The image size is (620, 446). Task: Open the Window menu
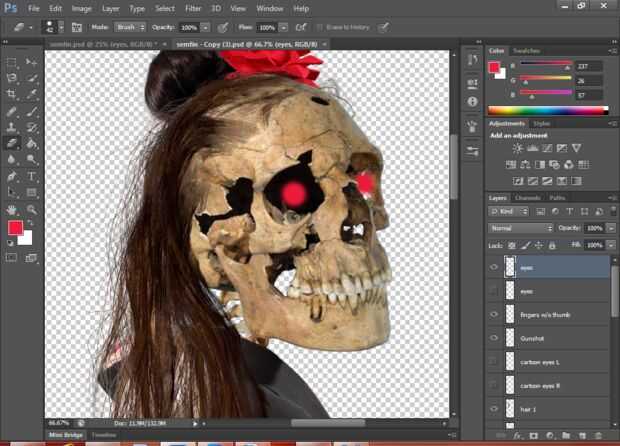click(270, 8)
